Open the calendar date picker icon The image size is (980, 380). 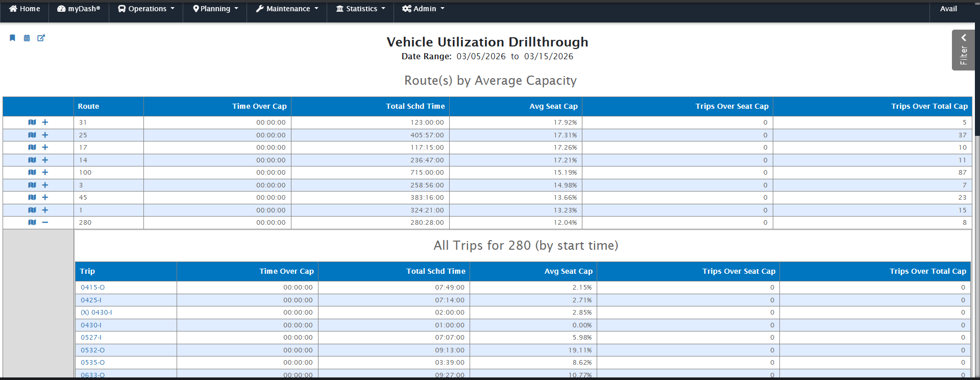(x=27, y=38)
